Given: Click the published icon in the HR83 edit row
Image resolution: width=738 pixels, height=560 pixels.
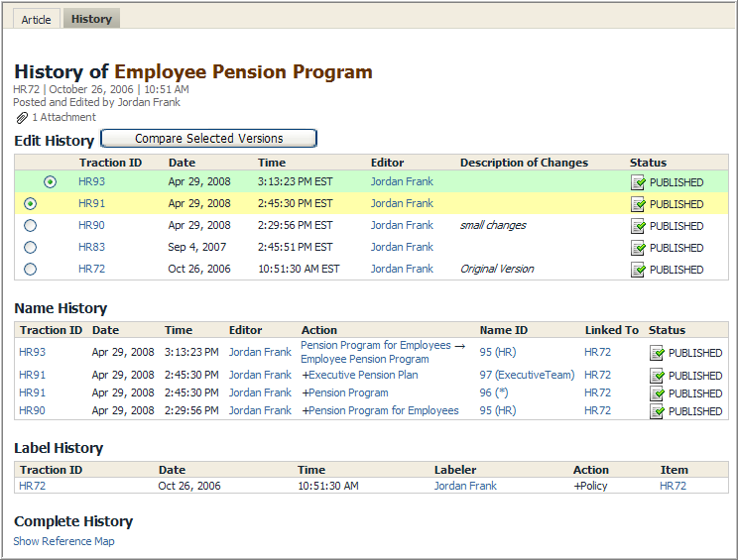Looking at the screenshot, I should tap(639, 248).
